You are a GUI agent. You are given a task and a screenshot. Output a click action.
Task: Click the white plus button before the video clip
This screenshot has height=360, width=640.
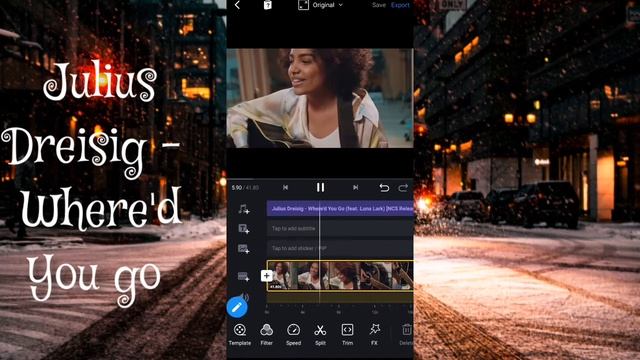pyautogui.click(x=267, y=276)
